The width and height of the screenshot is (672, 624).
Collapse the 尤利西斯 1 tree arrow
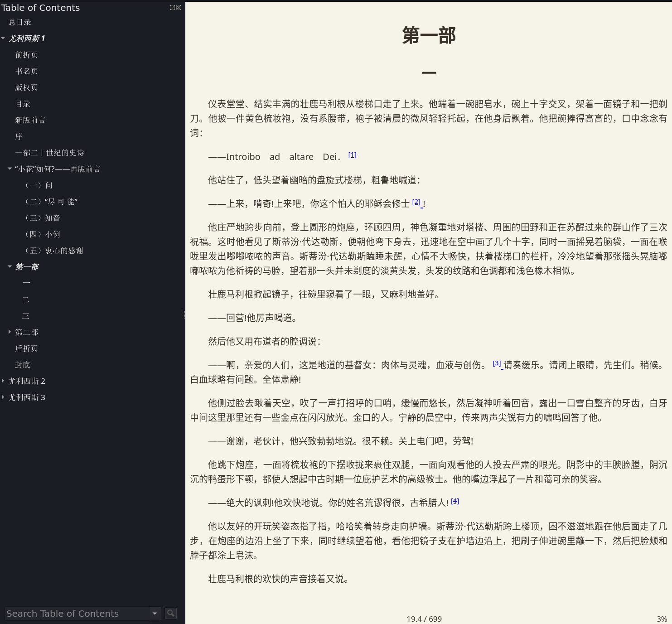click(x=3, y=38)
